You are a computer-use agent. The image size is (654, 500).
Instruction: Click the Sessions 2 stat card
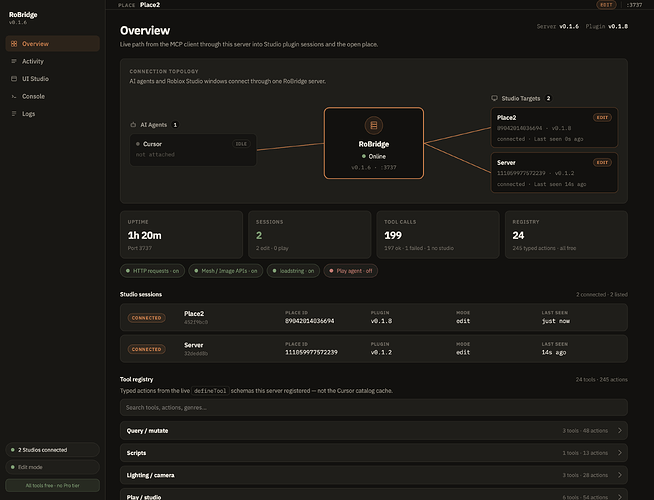309,235
